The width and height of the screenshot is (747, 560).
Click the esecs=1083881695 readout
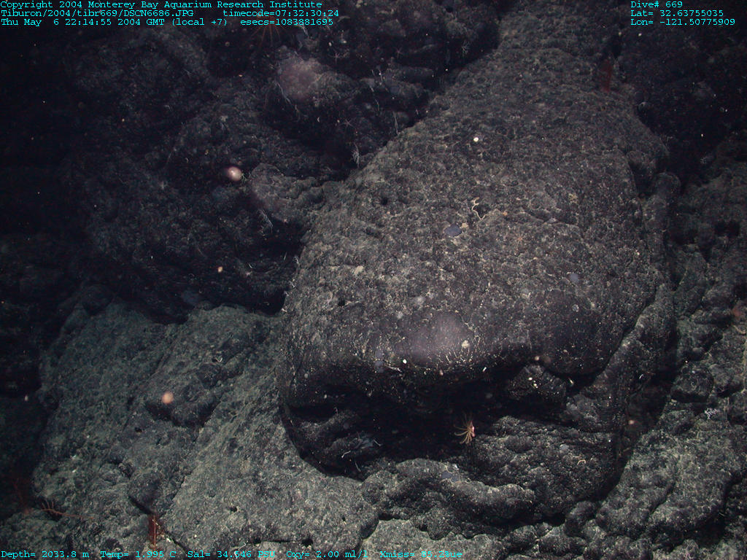(286, 22)
